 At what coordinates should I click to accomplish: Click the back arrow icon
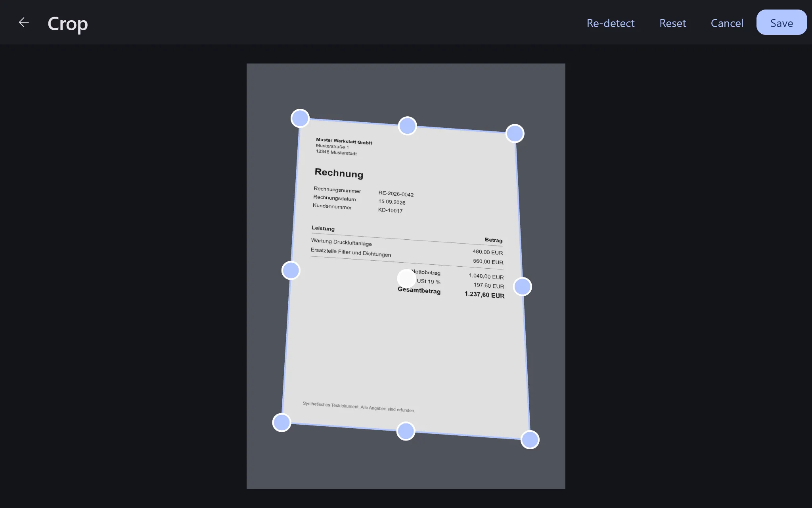pos(24,23)
